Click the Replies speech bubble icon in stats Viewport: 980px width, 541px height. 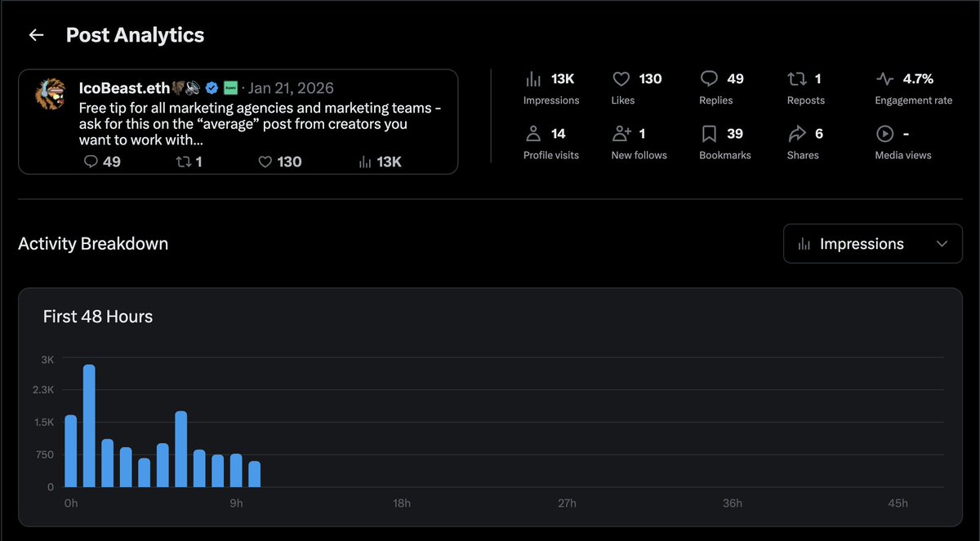click(709, 79)
